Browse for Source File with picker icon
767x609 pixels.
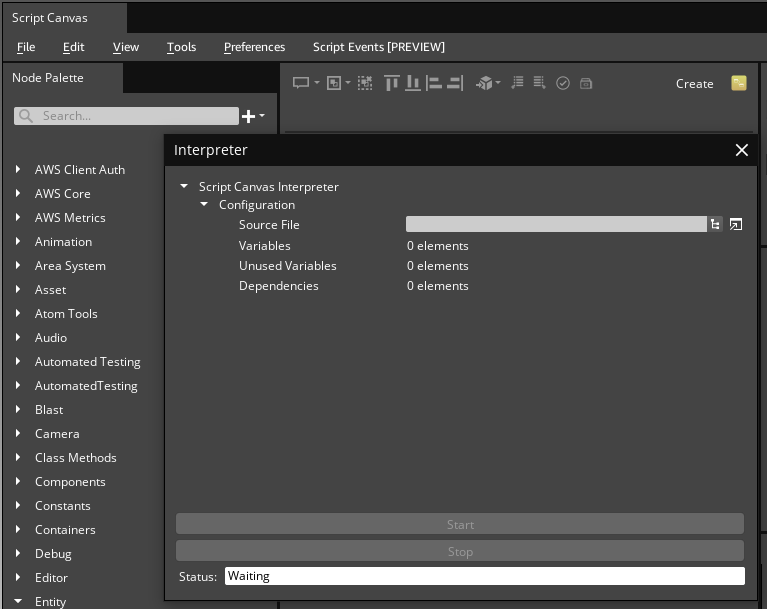716,225
